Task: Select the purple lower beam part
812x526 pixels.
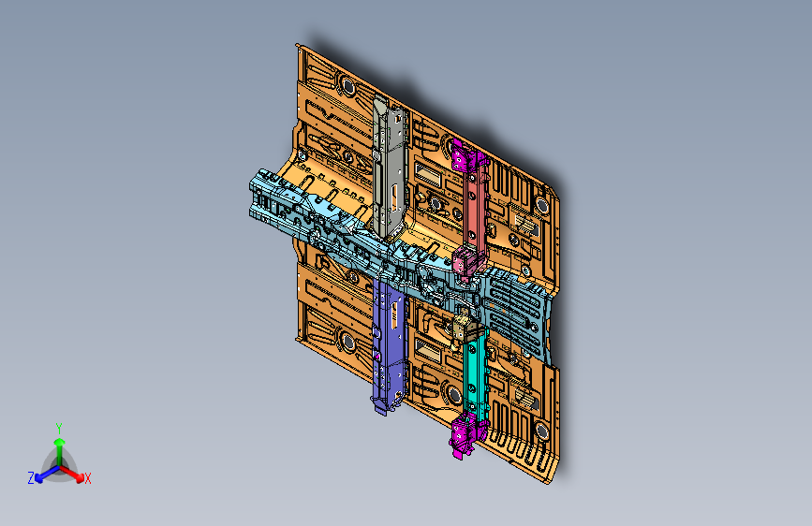Action: pyautogui.click(x=389, y=347)
